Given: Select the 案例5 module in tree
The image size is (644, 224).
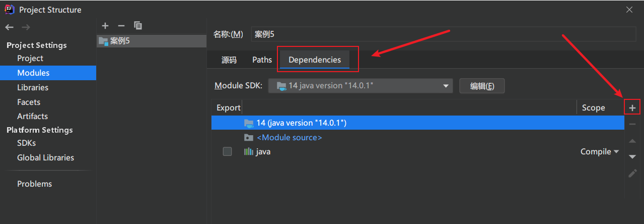Looking at the screenshot, I should pyautogui.click(x=120, y=41).
